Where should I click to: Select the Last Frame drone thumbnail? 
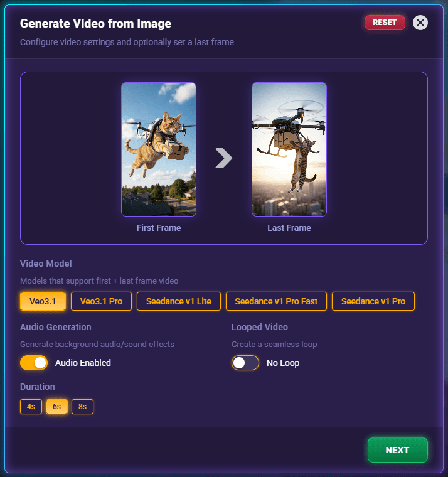pos(289,149)
